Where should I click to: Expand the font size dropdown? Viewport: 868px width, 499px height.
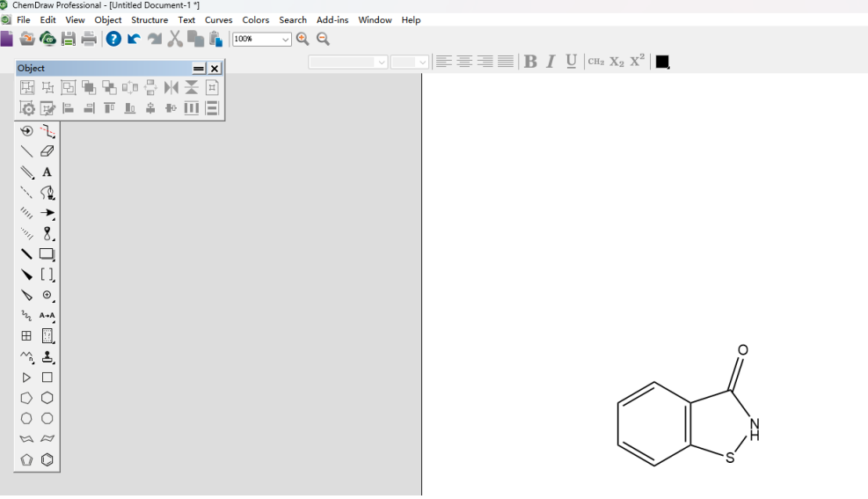tap(409, 62)
